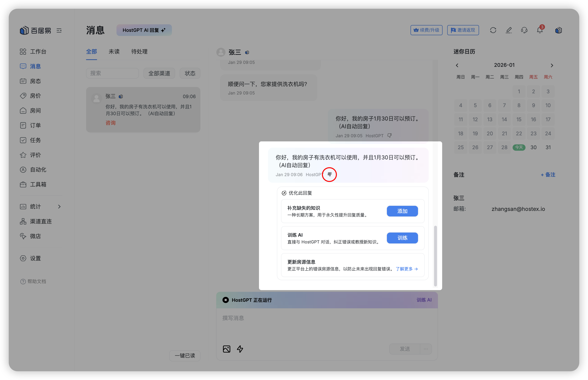Open the 全部渠道 channel filter dropdown
Image resolution: width=588 pixels, height=380 pixels.
pyautogui.click(x=159, y=73)
